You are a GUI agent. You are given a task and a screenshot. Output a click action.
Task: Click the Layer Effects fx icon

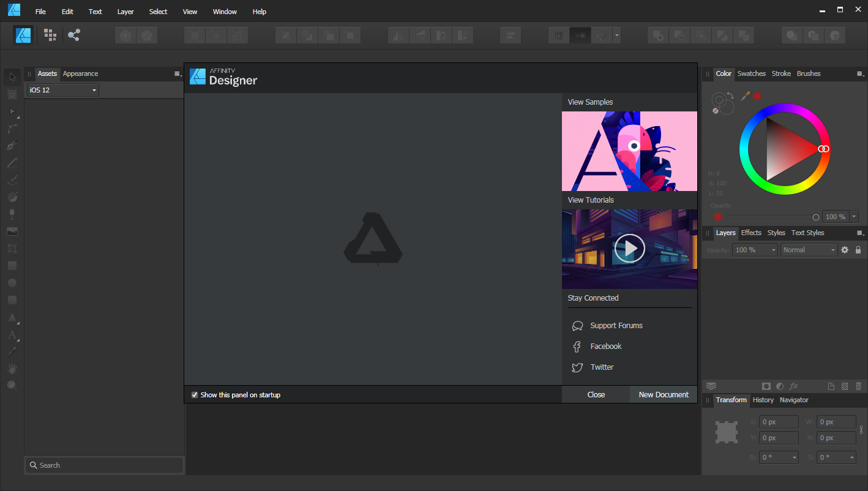point(794,386)
